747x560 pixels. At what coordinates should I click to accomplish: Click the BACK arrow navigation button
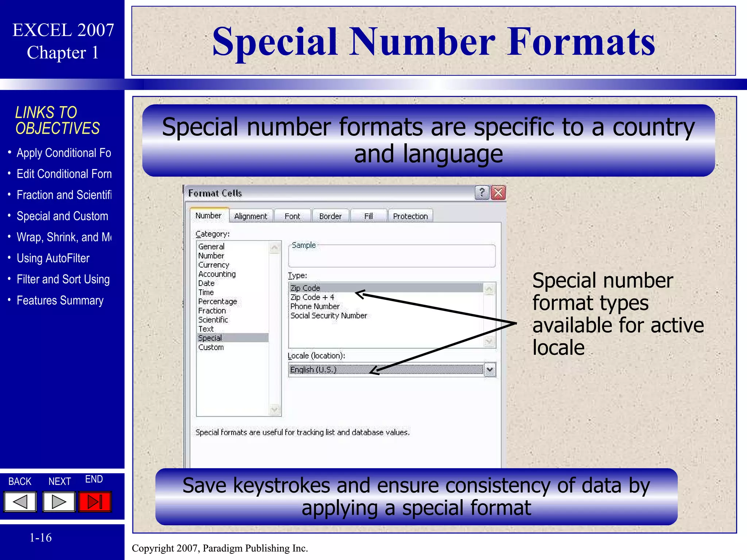pyautogui.click(x=20, y=502)
